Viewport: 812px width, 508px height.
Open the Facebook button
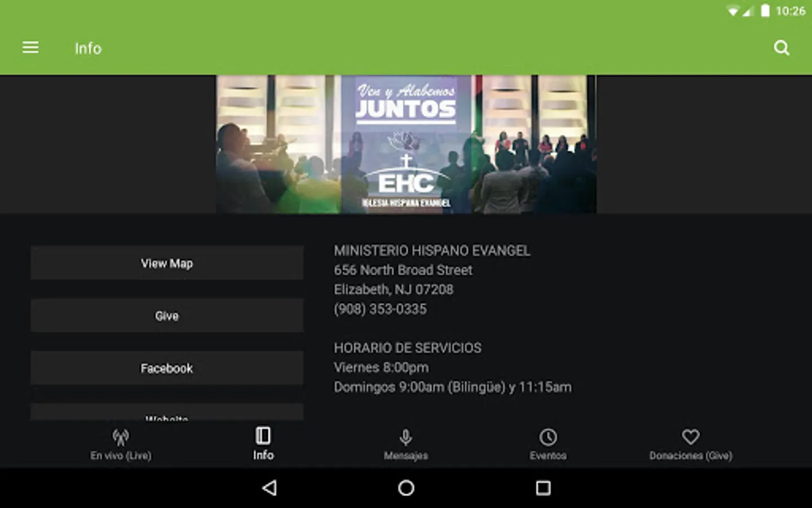click(x=167, y=368)
